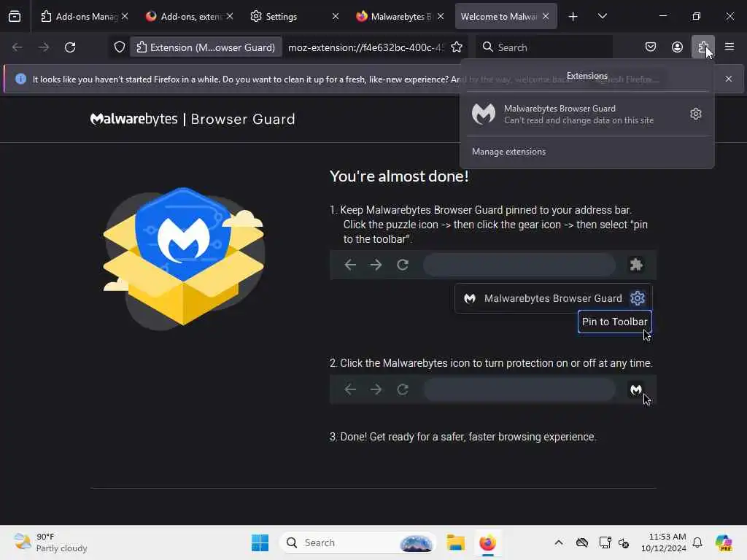Viewport: 747px width, 560px height.
Task: Open the Save to Pocket icon
Action: click(651, 47)
